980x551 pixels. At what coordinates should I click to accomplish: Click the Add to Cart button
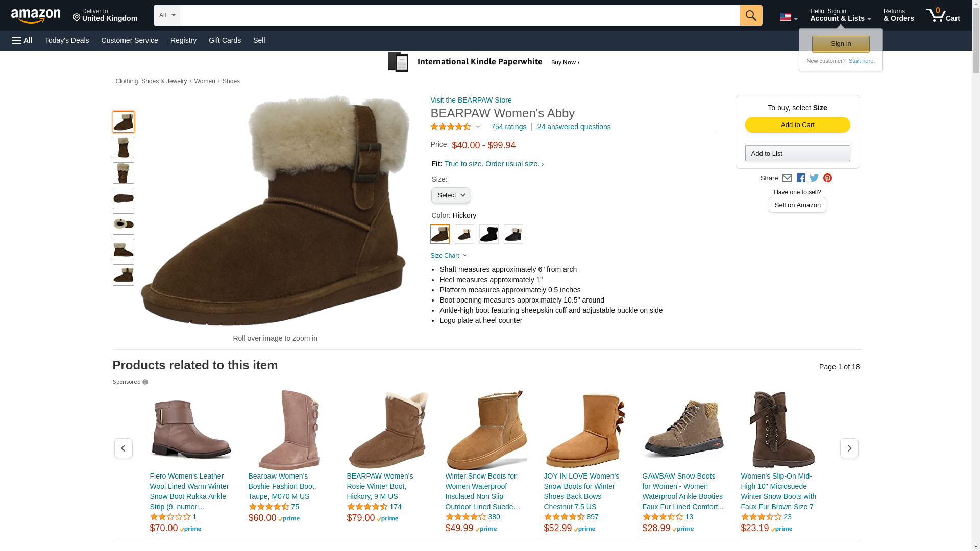tap(797, 125)
